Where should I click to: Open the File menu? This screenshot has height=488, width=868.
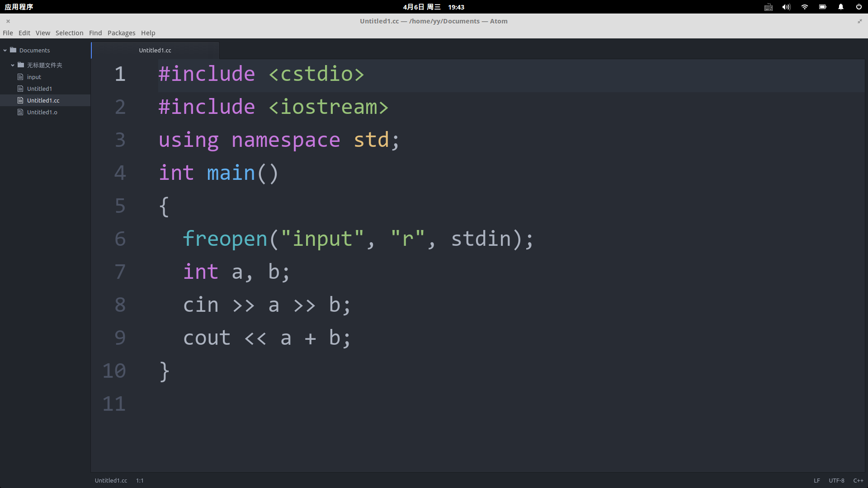point(8,33)
